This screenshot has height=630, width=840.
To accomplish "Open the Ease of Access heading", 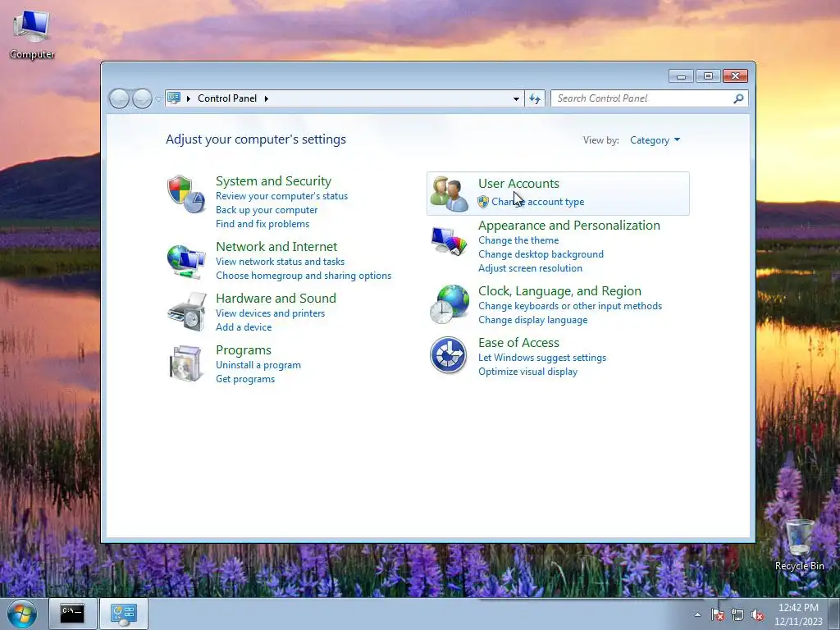I will coord(518,342).
